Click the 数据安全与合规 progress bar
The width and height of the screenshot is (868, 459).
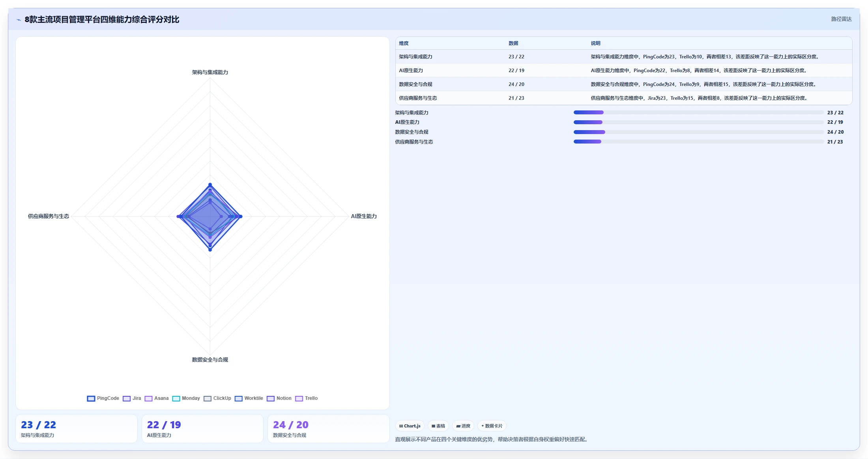coord(698,132)
